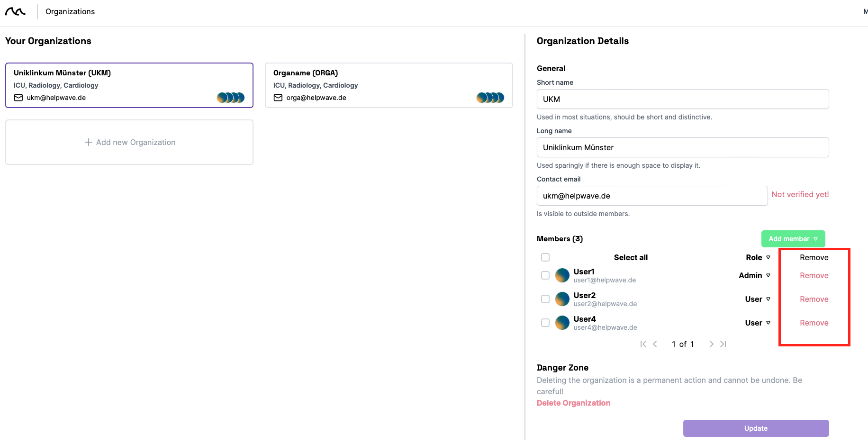Go to the last page with the pagination icon
The image size is (868, 444).
point(723,344)
